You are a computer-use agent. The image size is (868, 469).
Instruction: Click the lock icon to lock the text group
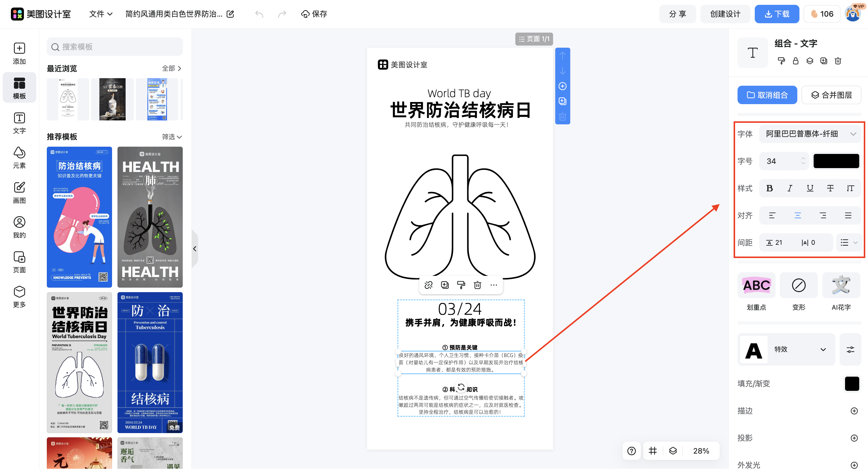[x=796, y=61]
